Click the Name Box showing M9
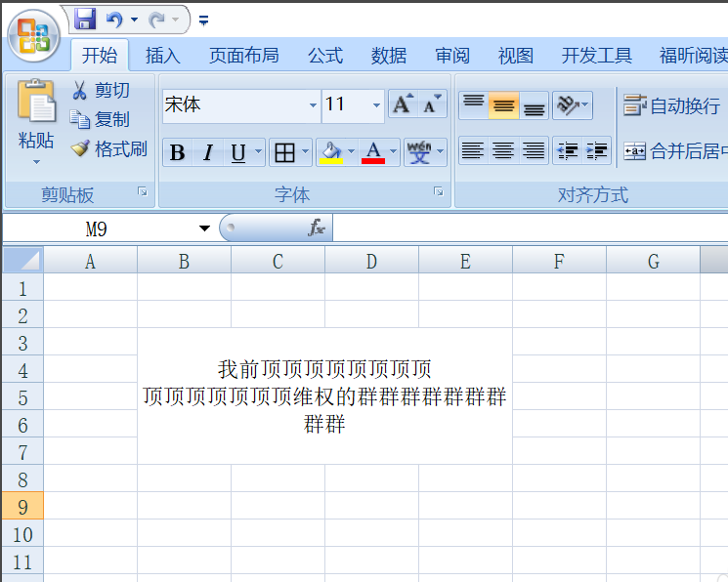The height and width of the screenshot is (582, 728). (97, 229)
